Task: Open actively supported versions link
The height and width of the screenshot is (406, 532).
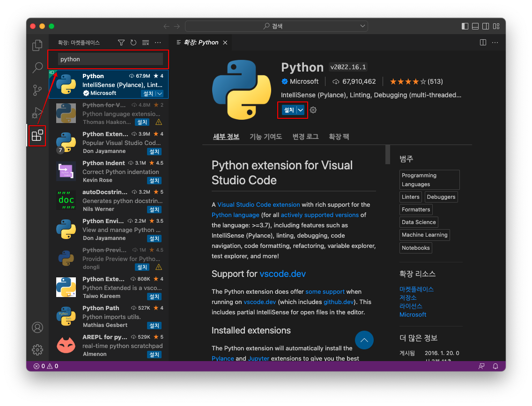Action: 319,215
